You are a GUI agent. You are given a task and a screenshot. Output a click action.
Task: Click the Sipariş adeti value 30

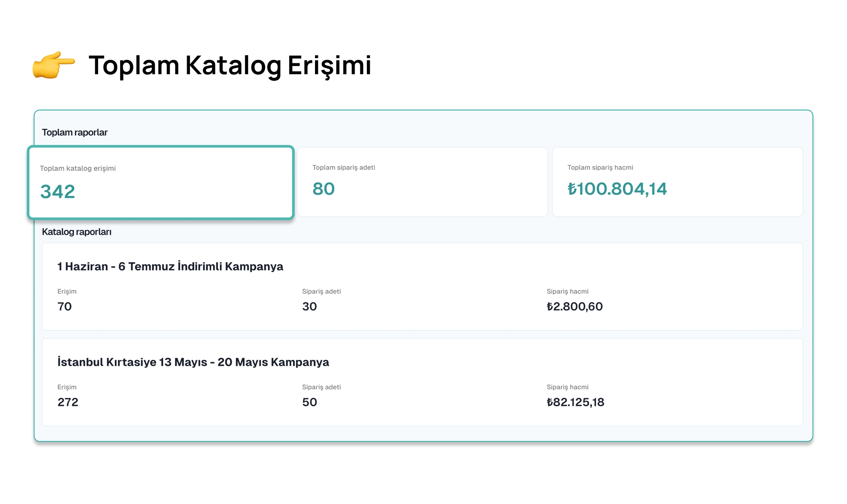click(x=310, y=306)
